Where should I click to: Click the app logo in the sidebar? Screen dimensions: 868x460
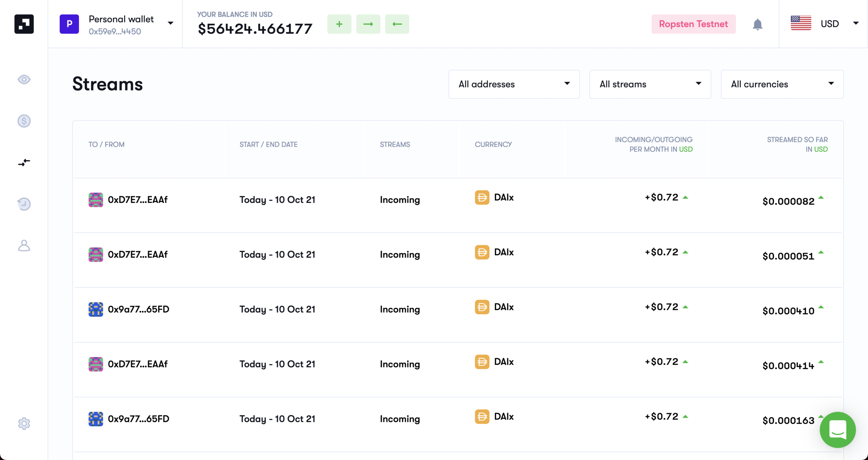[24, 24]
